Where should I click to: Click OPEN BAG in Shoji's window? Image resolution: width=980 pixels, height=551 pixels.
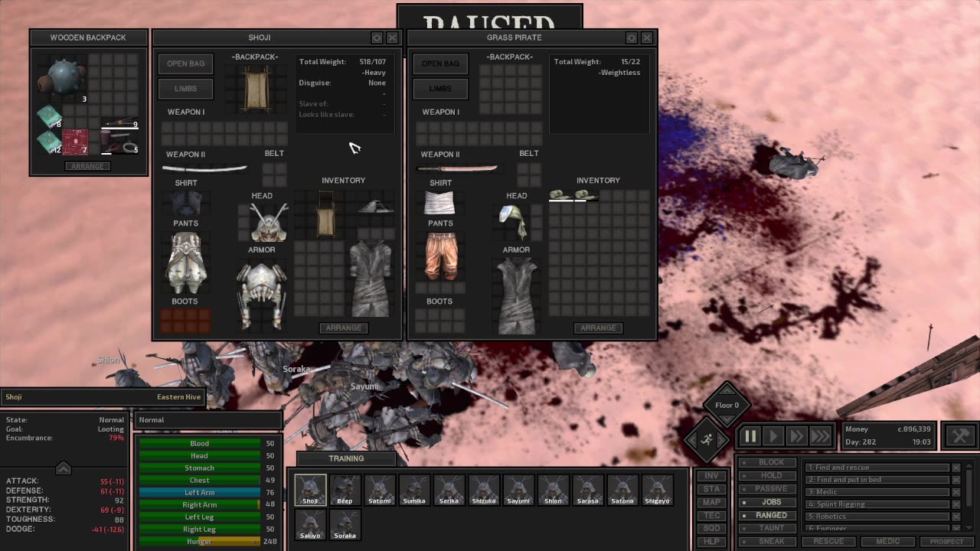click(186, 64)
